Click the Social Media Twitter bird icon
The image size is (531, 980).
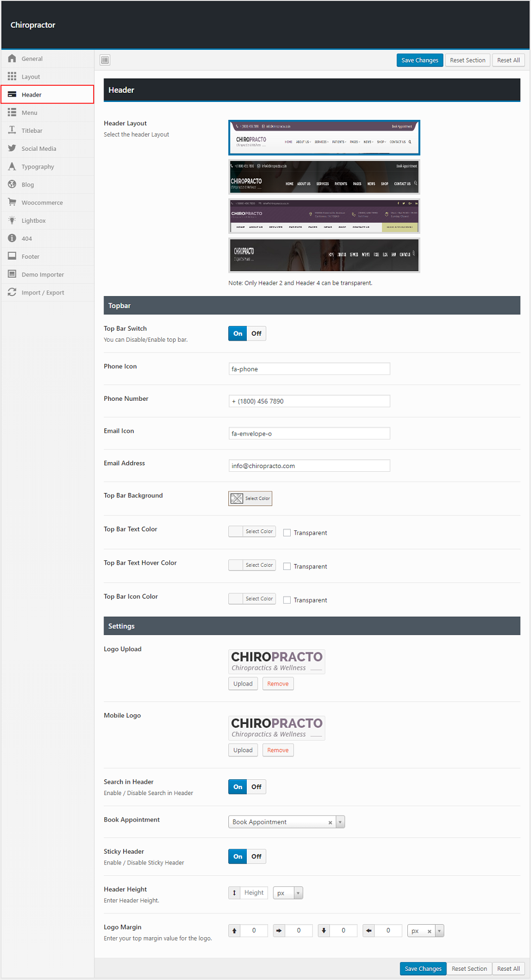(x=12, y=149)
